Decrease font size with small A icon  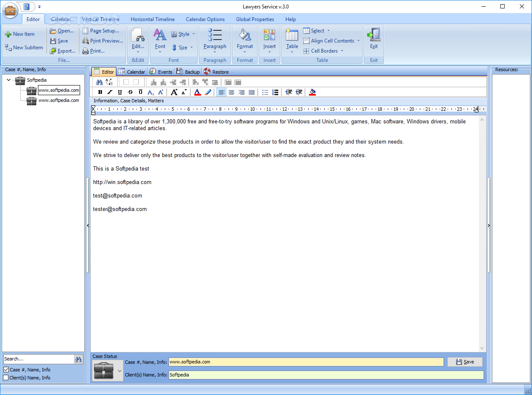click(x=184, y=92)
